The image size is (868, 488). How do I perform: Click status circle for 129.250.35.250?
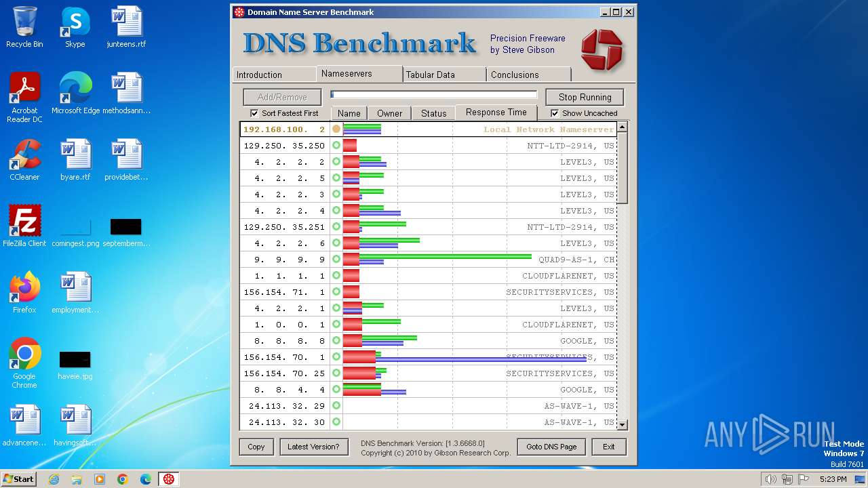point(336,145)
